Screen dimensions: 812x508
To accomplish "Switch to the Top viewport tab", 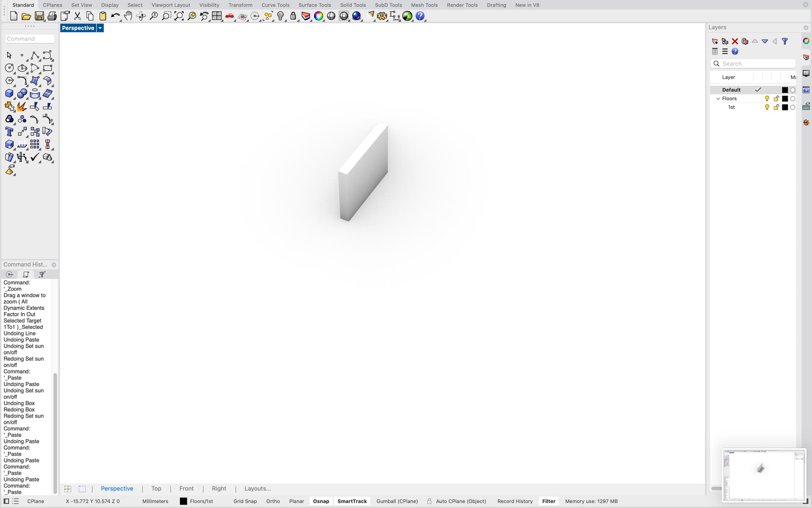I will pos(156,489).
